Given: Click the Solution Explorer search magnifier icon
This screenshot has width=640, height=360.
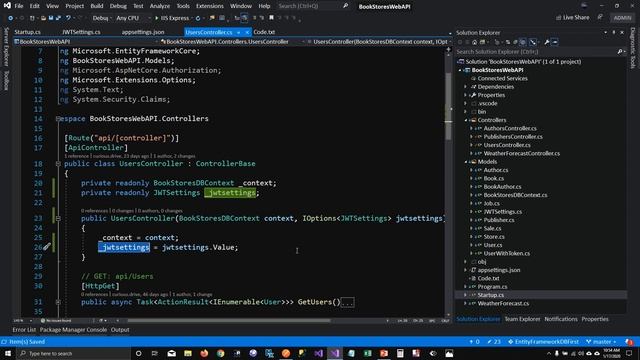Looking at the screenshot, I should click(x=620, y=52).
